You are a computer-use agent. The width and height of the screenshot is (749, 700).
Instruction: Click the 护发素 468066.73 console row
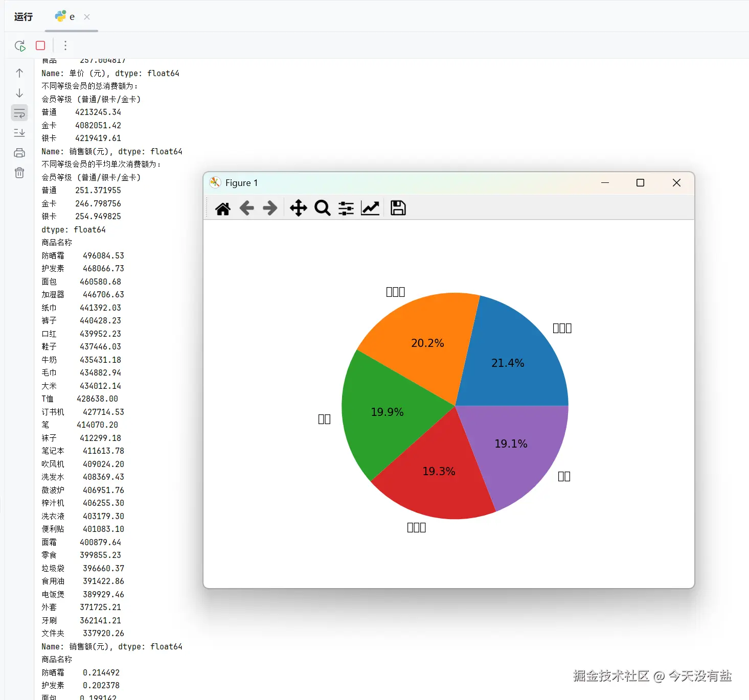tap(83, 269)
